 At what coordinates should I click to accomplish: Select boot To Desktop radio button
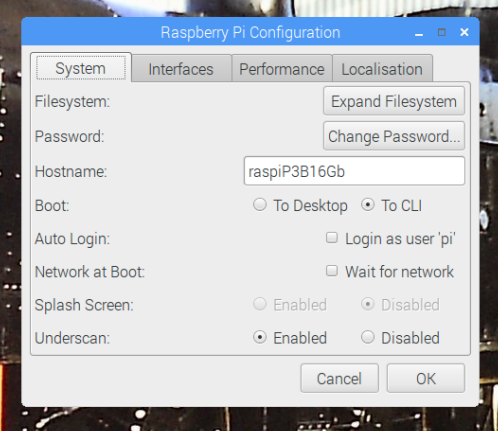point(260,205)
